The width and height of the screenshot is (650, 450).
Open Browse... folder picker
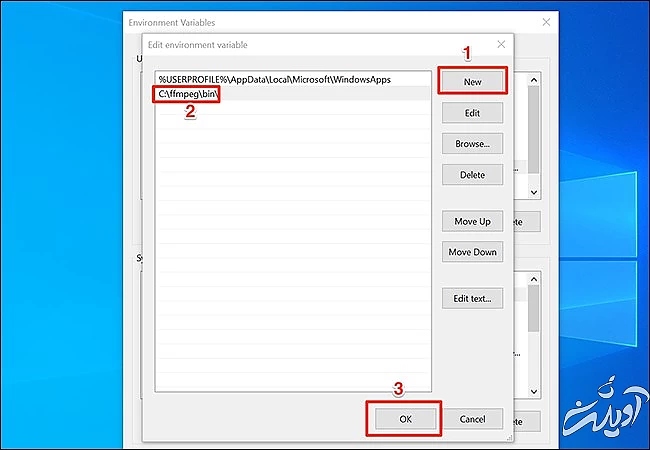[x=472, y=144]
